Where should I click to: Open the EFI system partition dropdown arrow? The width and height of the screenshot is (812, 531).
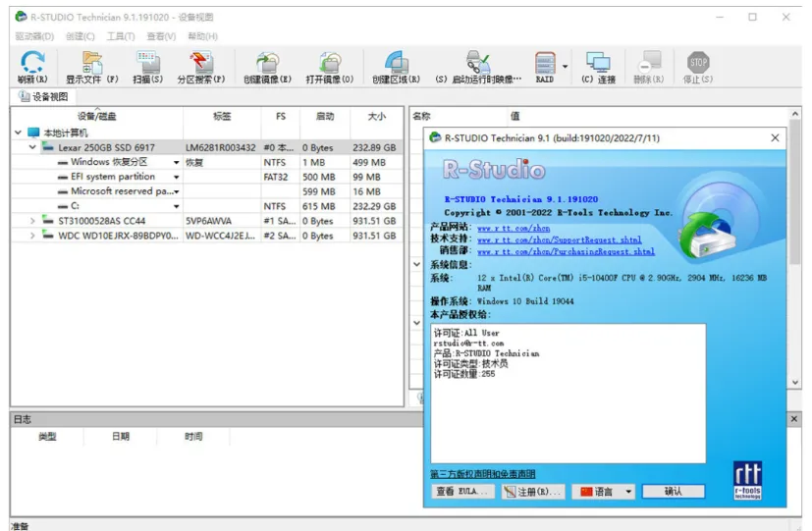pyautogui.click(x=176, y=177)
